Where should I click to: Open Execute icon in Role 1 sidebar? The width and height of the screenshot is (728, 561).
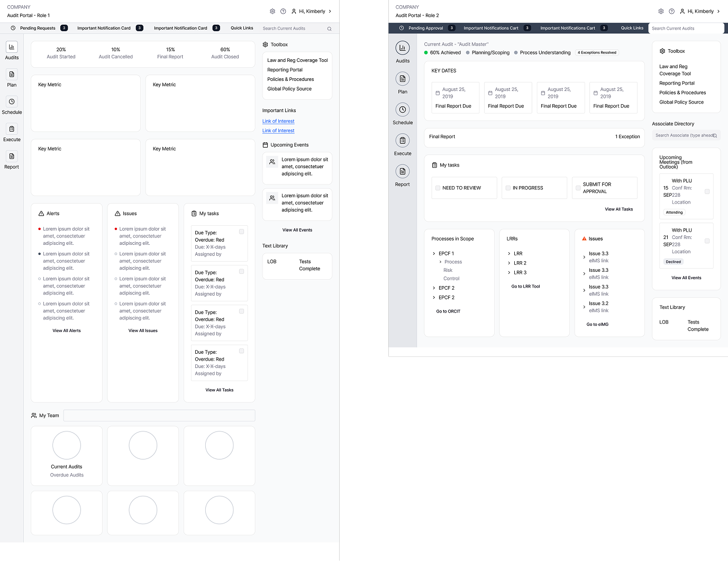[12, 129]
